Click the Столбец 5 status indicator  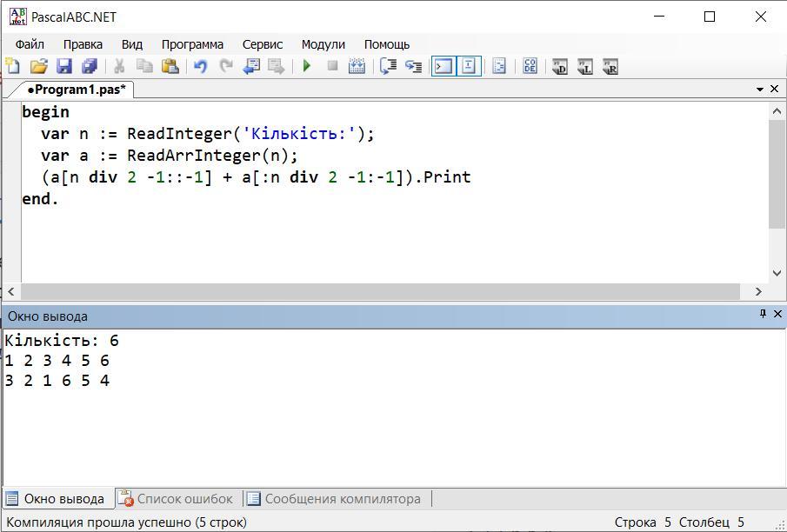(x=711, y=522)
